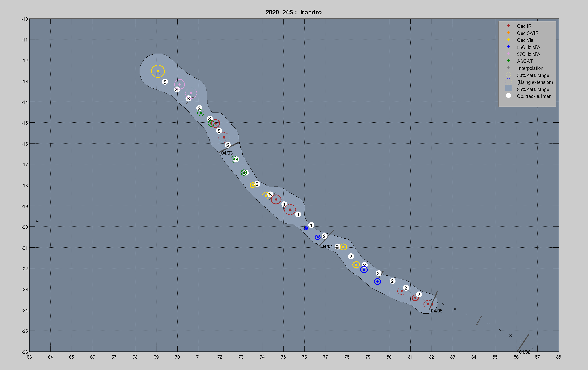Click the 04/05 date label
The height and width of the screenshot is (370, 588).
tap(437, 311)
